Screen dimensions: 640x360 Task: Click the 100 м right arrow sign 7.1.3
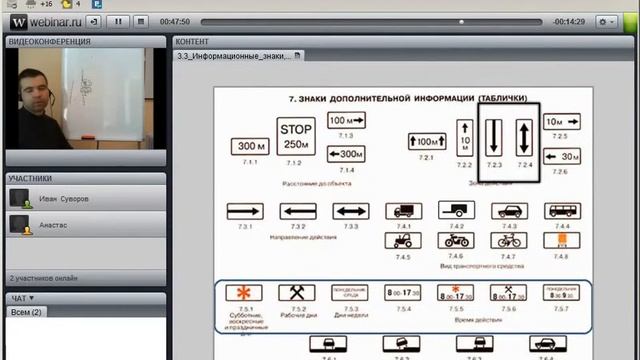346,120
